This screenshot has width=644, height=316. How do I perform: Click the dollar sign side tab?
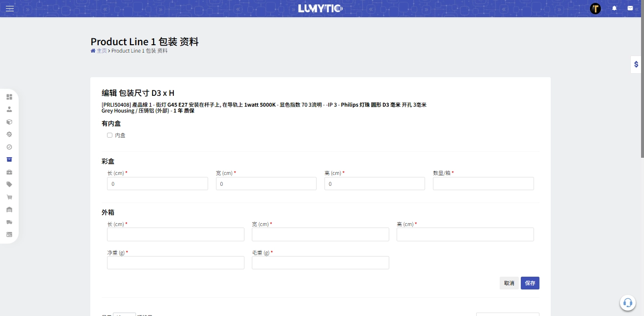point(637,64)
